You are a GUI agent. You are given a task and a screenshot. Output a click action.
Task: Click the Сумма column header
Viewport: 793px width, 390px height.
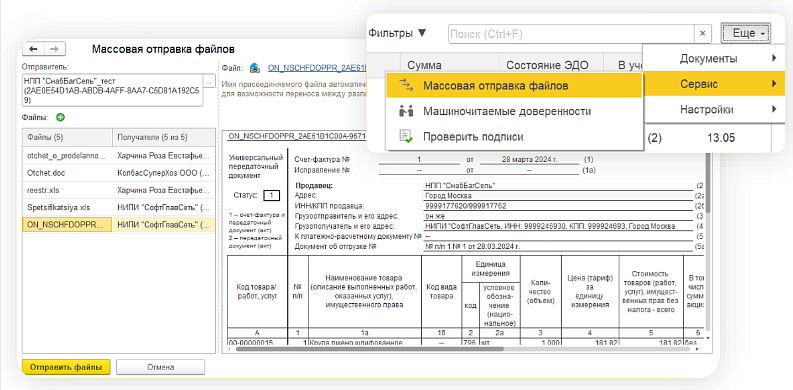[x=450, y=65]
